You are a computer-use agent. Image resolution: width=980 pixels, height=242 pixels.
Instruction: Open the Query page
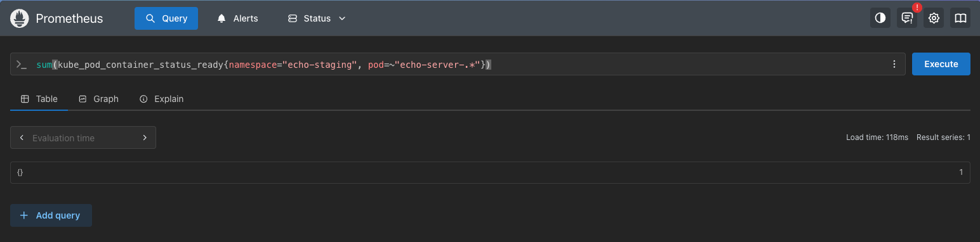click(166, 18)
